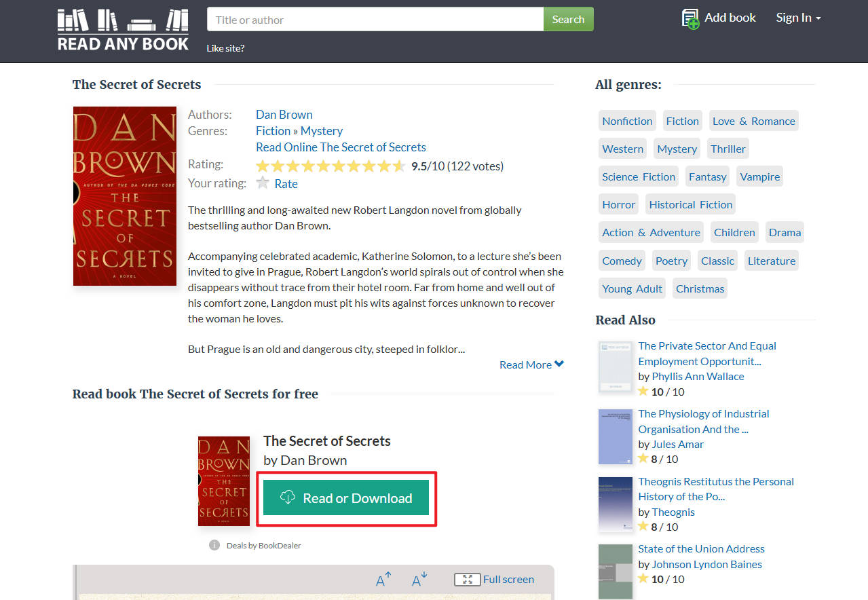The image size is (868, 600).
Task: Open Dan Brown author link
Action: coord(284,114)
